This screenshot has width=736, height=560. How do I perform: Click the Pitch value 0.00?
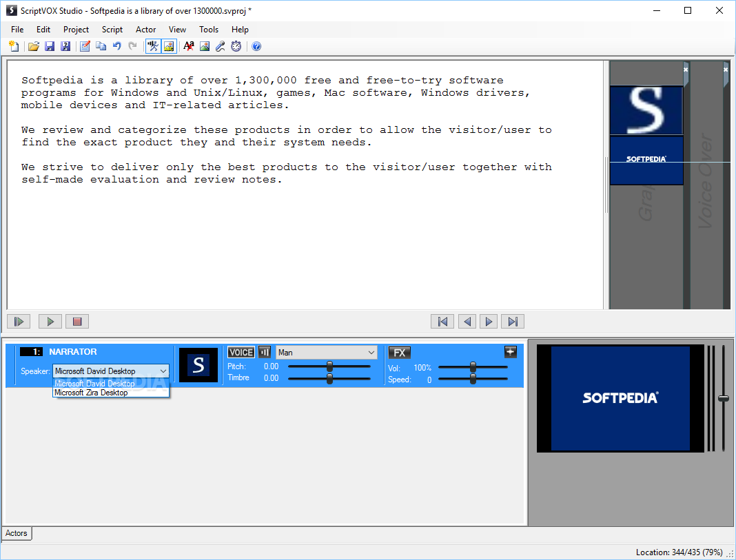271,366
